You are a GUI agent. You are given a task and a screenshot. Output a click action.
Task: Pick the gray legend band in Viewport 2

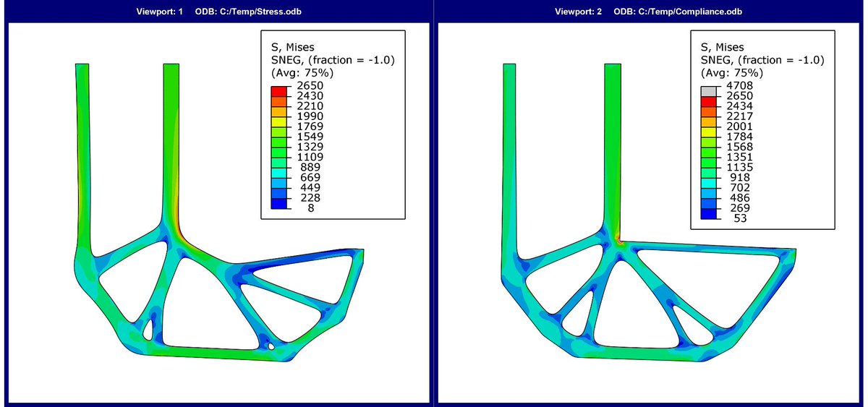point(708,90)
